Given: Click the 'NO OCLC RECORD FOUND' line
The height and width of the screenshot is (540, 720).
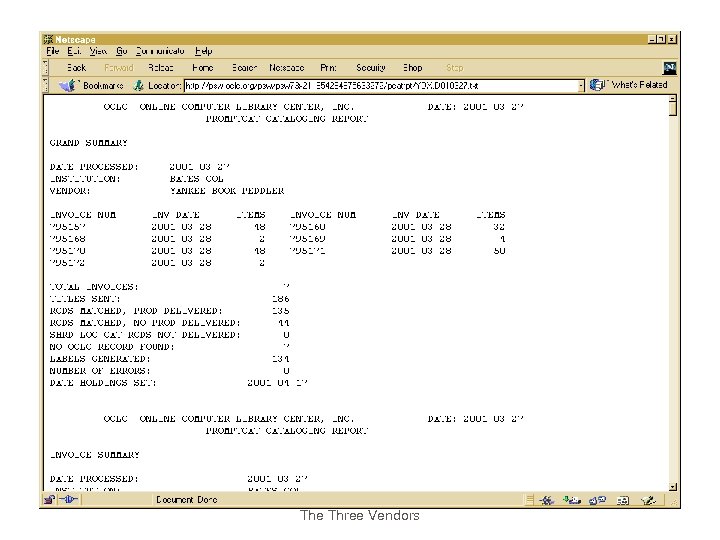Looking at the screenshot, I should tap(169, 347).
